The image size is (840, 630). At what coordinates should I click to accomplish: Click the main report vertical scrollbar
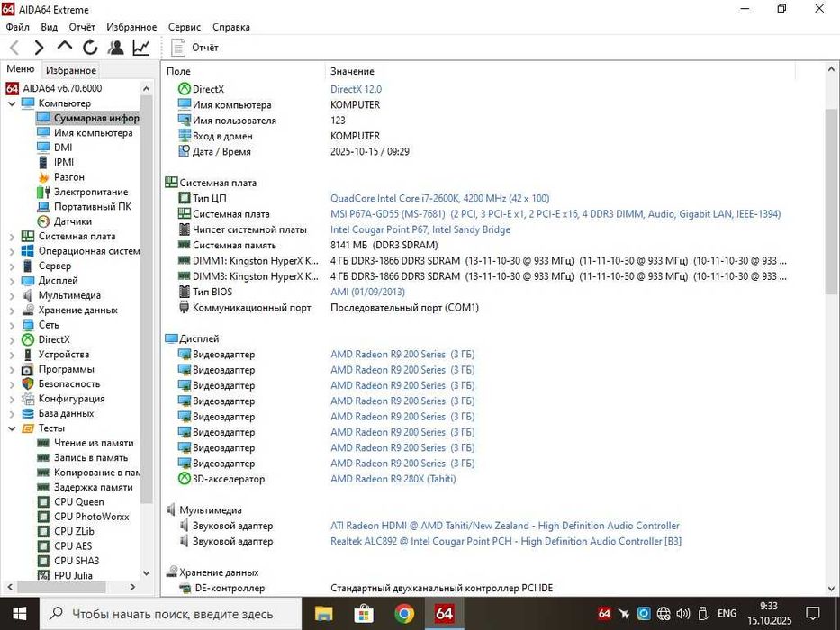pos(831,202)
